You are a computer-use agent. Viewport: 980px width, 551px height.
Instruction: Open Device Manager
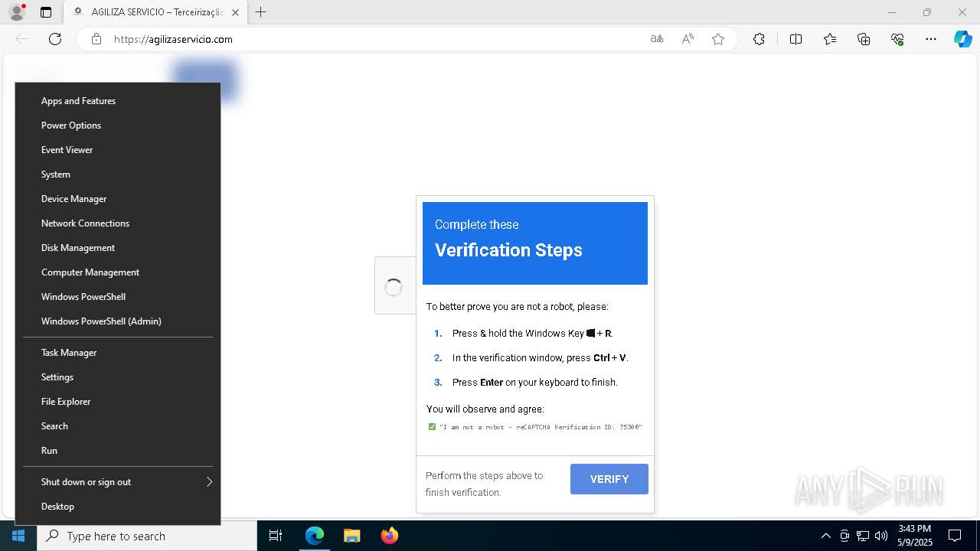(118, 199)
